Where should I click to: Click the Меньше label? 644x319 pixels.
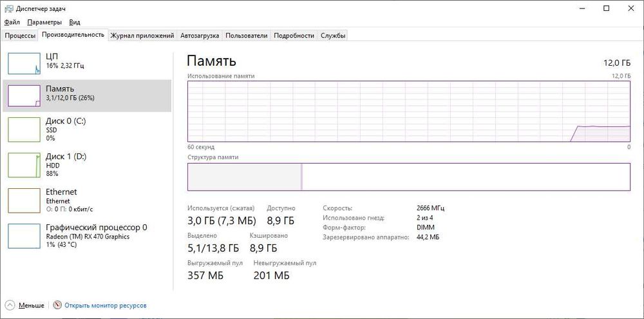(x=31, y=305)
